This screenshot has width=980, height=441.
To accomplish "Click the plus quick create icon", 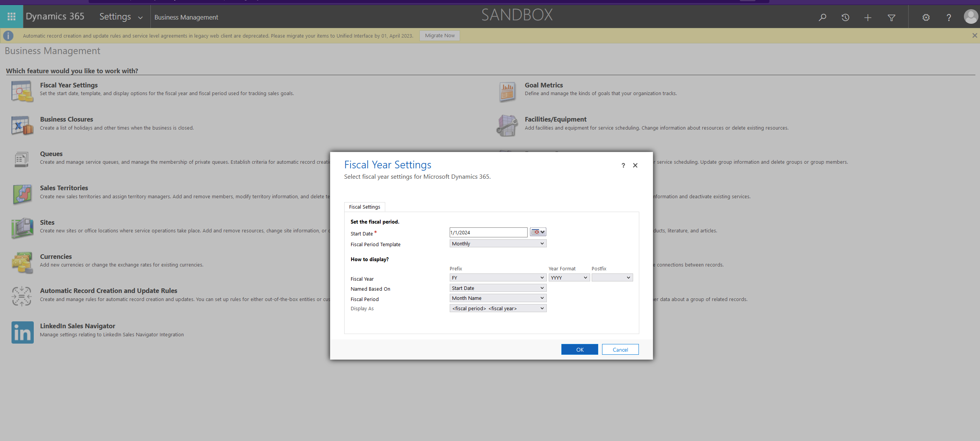I will coord(868,17).
